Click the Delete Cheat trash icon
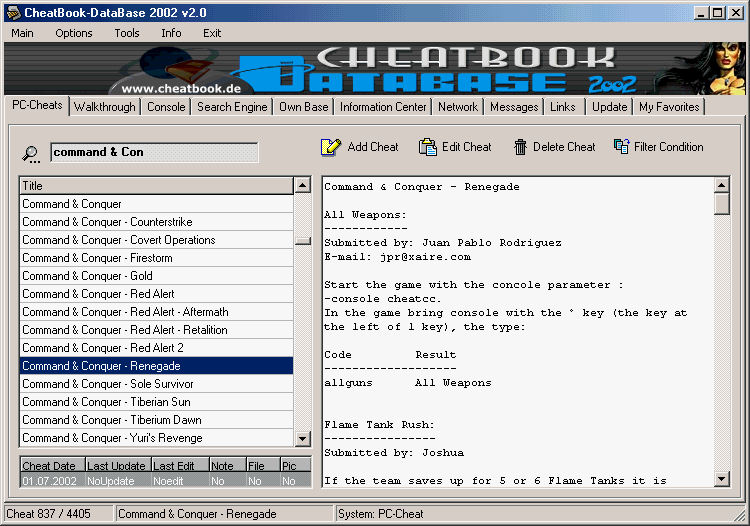Image resolution: width=750 pixels, height=526 pixels. pyautogui.click(x=520, y=147)
